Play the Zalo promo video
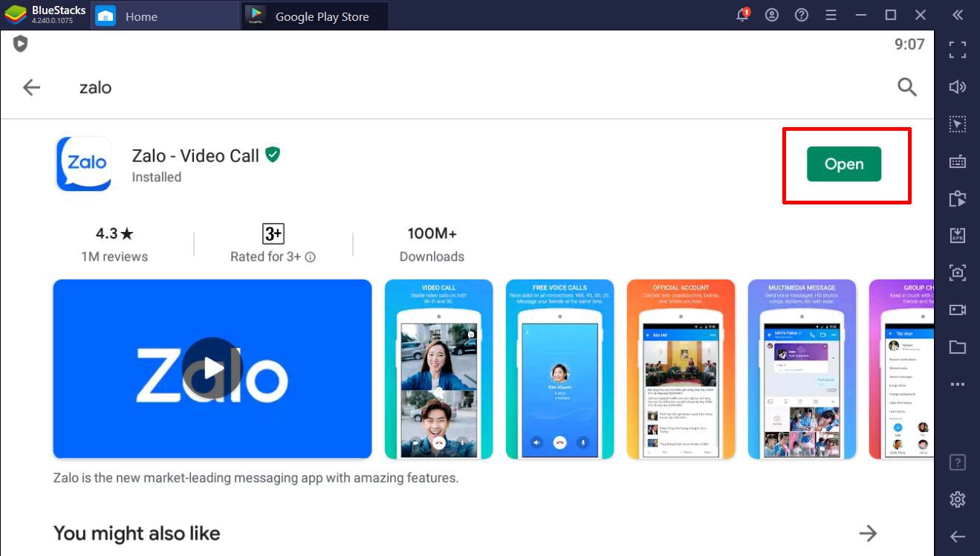Viewport: 980px width, 556px height. [212, 368]
